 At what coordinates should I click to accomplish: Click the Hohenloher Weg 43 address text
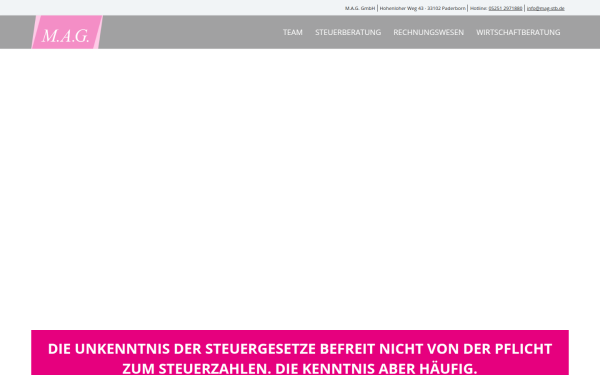[422, 8]
